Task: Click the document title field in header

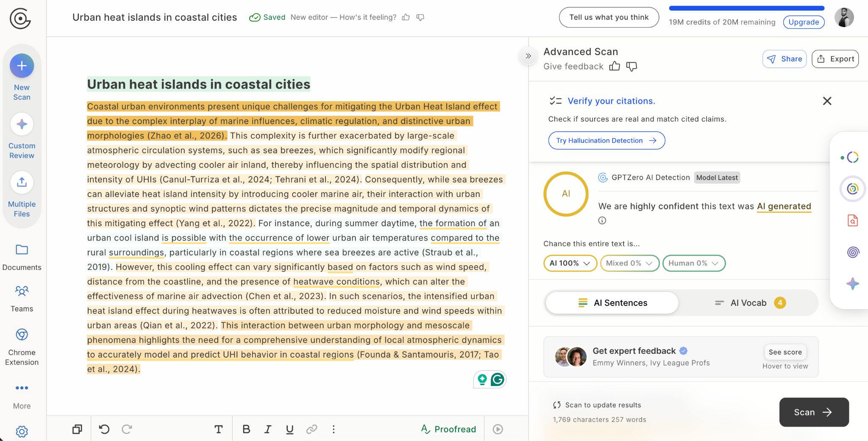Action: (154, 17)
